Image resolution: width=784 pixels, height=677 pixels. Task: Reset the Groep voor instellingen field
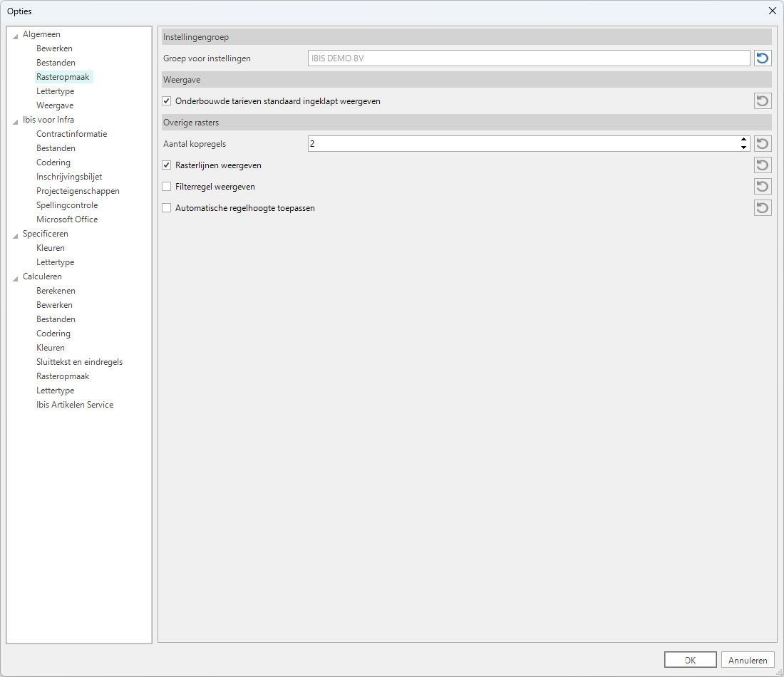763,58
